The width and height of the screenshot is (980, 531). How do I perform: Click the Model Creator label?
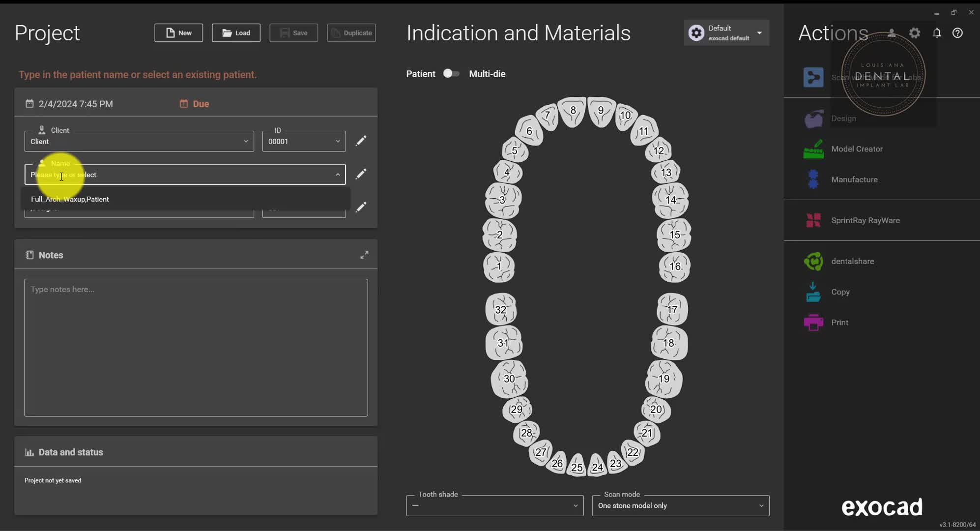pyautogui.click(x=857, y=149)
